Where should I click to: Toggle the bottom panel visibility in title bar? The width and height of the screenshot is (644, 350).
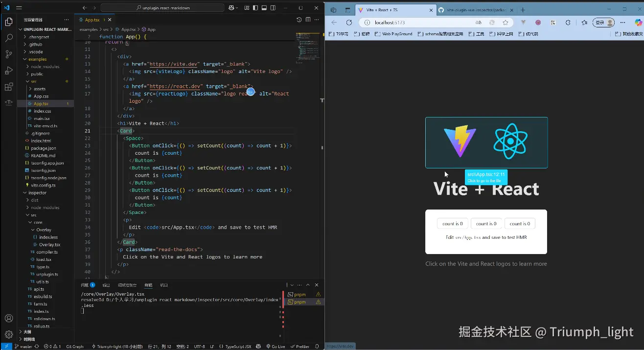pyautogui.click(x=264, y=8)
